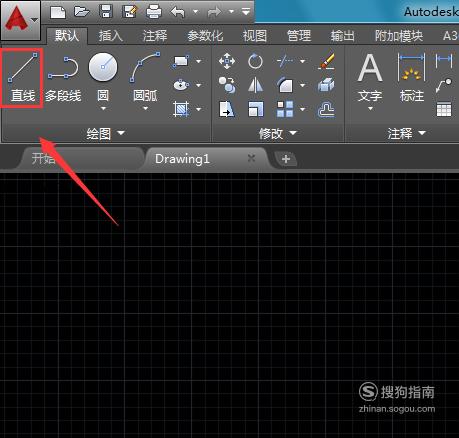Open the 管理 ribbon tab

[299, 35]
